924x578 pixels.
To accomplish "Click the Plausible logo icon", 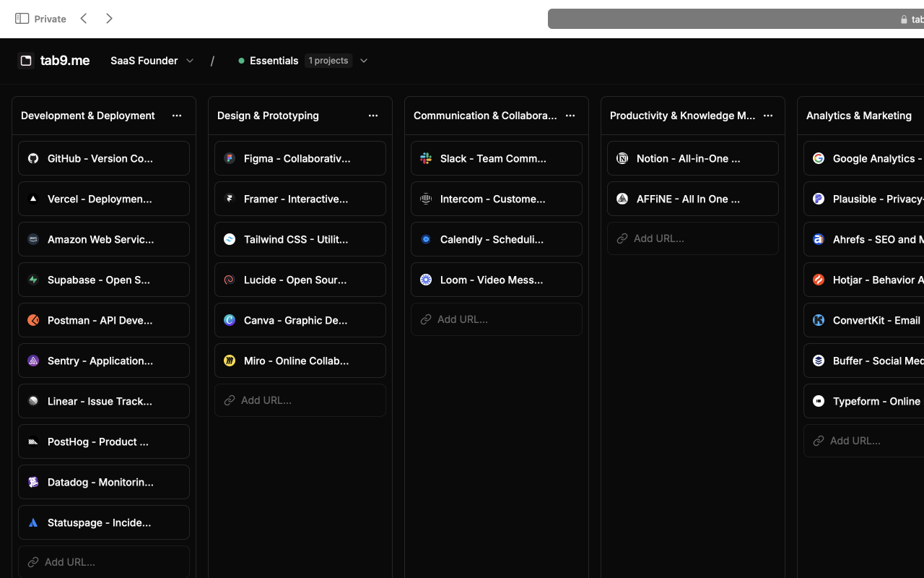I will 819,199.
